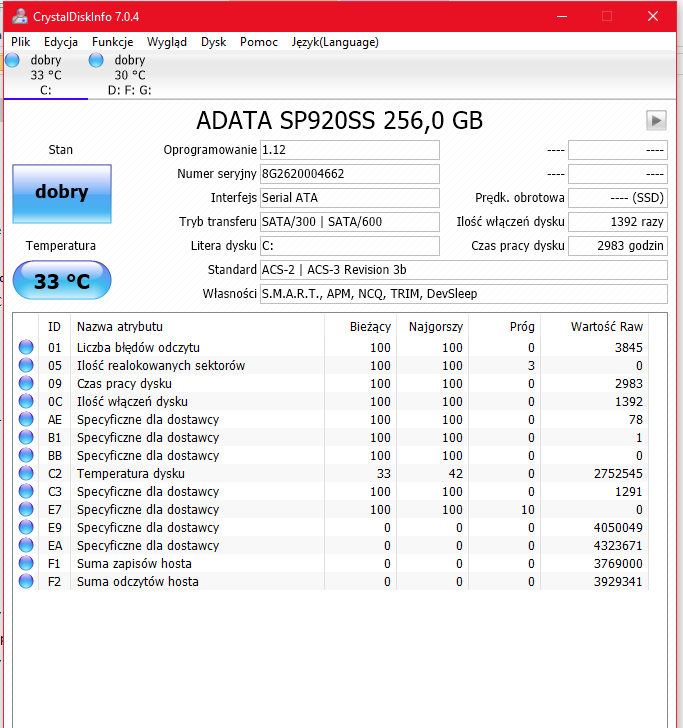This screenshot has height=728, width=683.
Task: Click raw value 3845
Action: 629,347
